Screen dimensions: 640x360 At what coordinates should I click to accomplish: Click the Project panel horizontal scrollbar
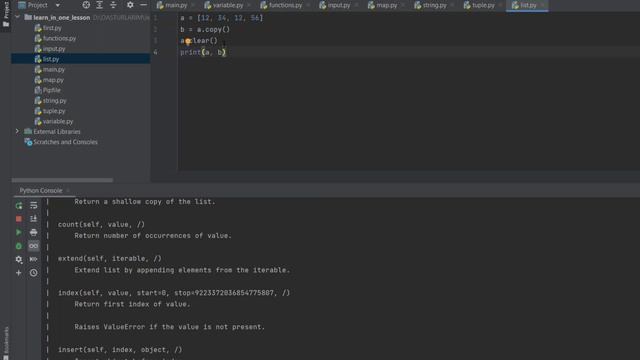point(62,180)
